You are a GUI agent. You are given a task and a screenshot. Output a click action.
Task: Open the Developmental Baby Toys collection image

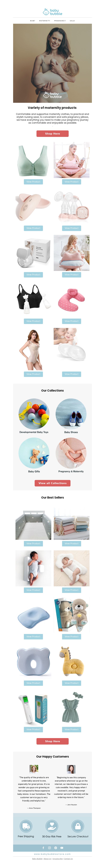pyautogui.click(x=34, y=413)
